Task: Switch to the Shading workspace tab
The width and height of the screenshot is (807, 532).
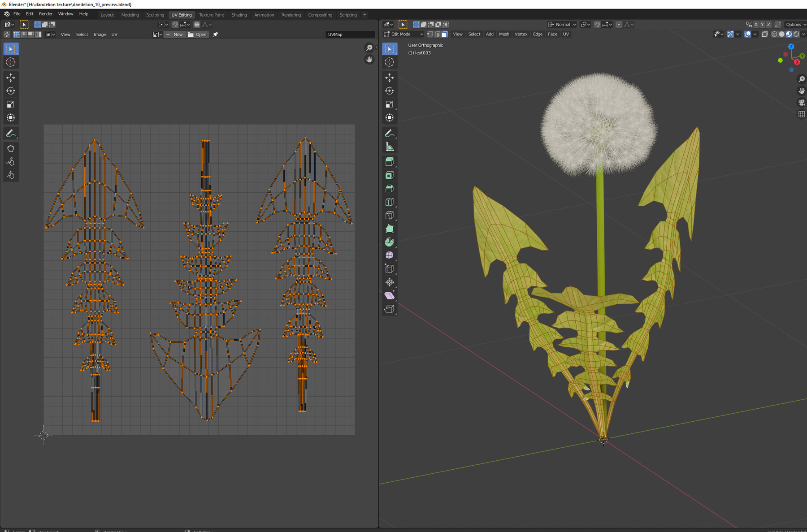Action: (x=239, y=15)
